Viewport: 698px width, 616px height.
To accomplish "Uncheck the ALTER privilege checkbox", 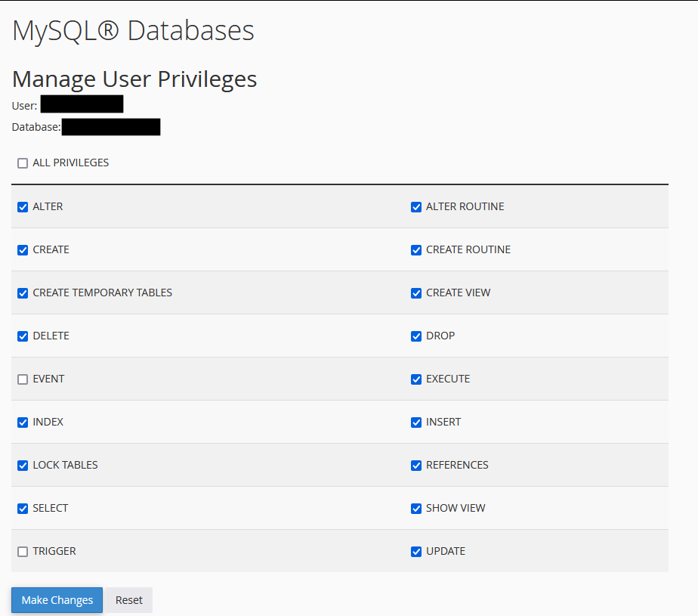I will (23, 207).
